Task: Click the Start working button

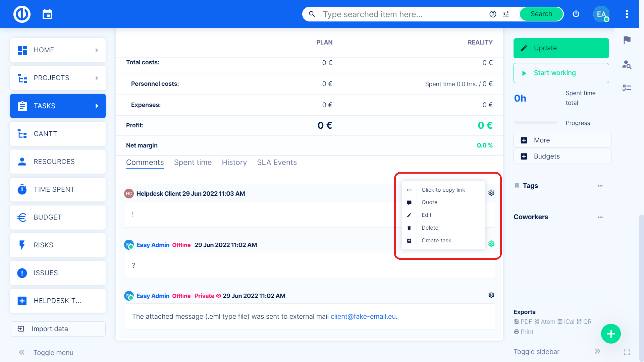Action: (x=561, y=73)
